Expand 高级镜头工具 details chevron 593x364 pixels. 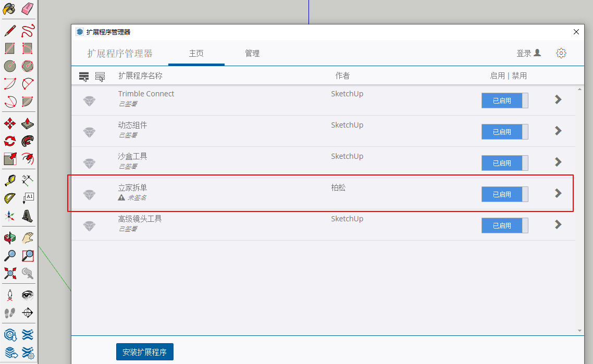pyautogui.click(x=558, y=224)
